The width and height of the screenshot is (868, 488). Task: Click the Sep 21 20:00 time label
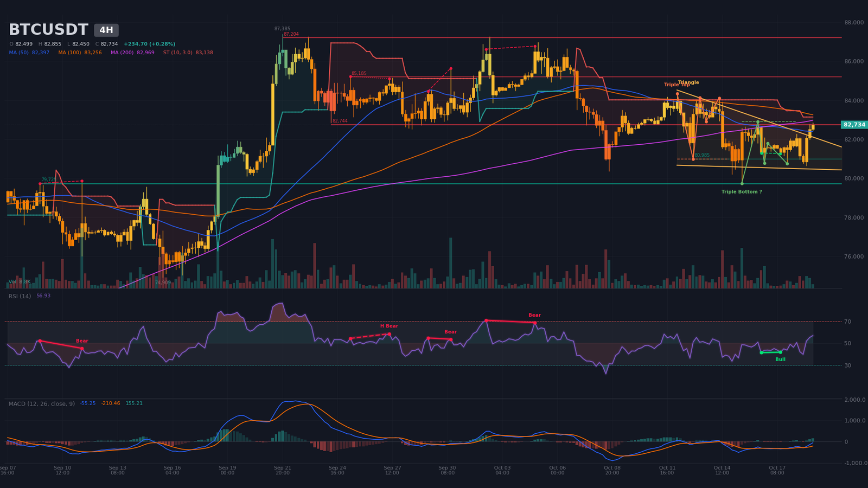tap(282, 470)
